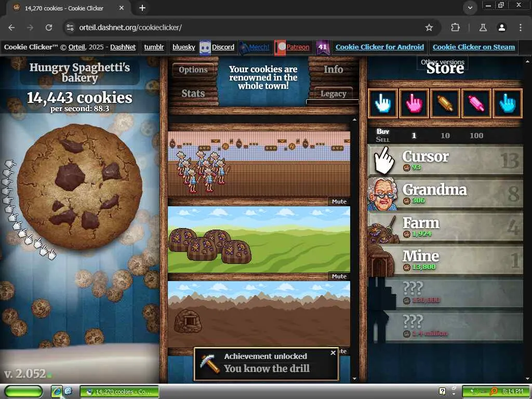This screenshot has height=399, width=532.
Task: Open the Chrome Labs flask icon
Action: click(483, 28)
